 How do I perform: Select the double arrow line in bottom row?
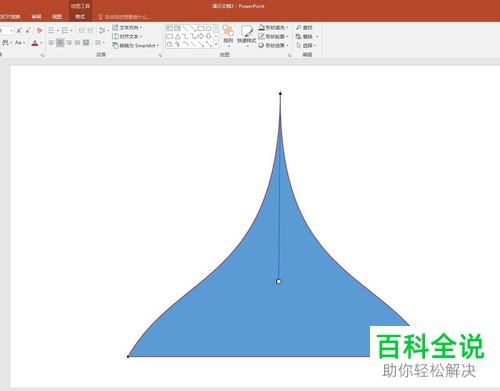208,44
